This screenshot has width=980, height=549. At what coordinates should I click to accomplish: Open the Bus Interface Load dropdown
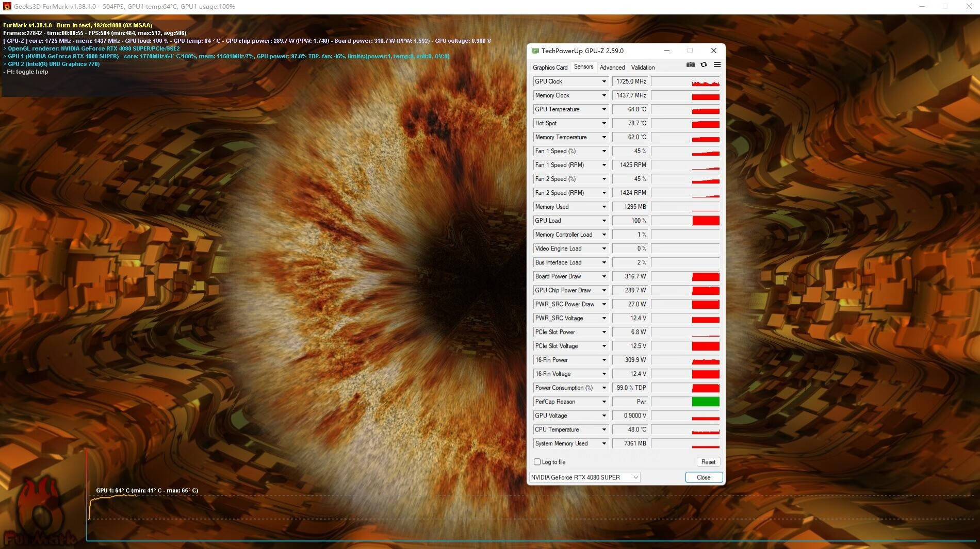point(604,262)
